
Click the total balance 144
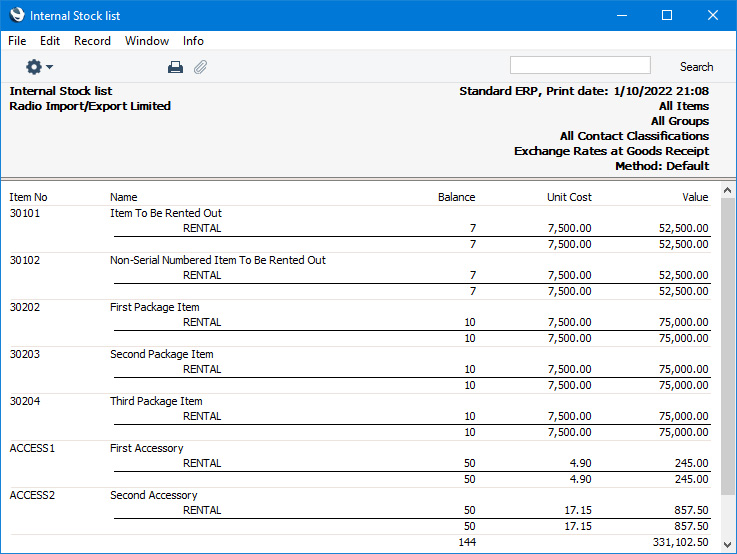(467, 542)
